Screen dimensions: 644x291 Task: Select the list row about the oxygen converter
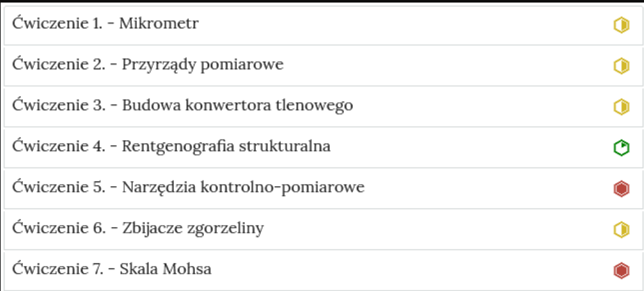point(323,107)
